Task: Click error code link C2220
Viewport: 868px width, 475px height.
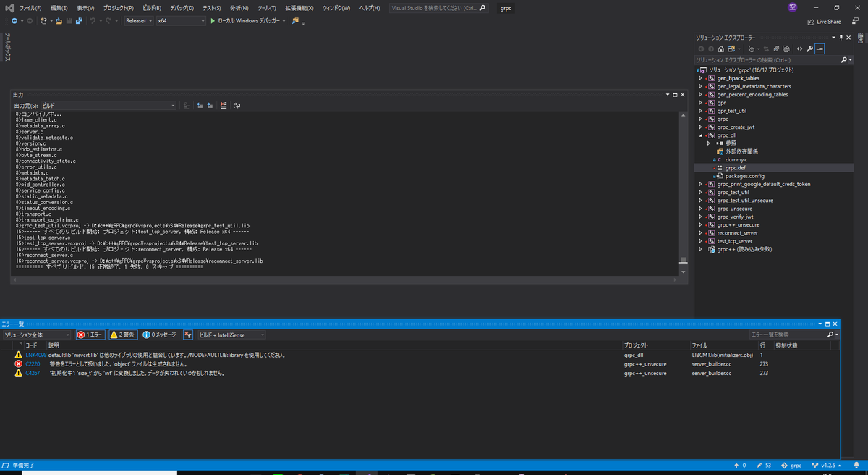Action: coord(33,363)
